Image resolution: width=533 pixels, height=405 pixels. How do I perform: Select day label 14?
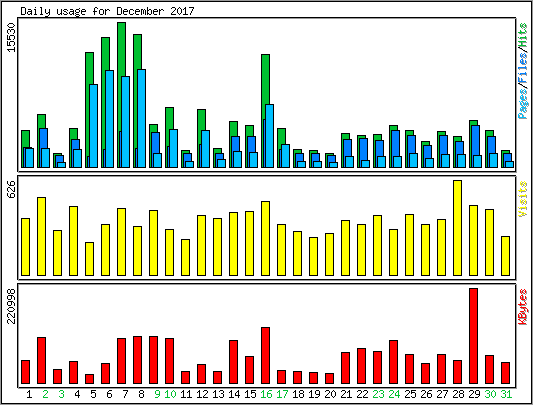click(234, 394)
